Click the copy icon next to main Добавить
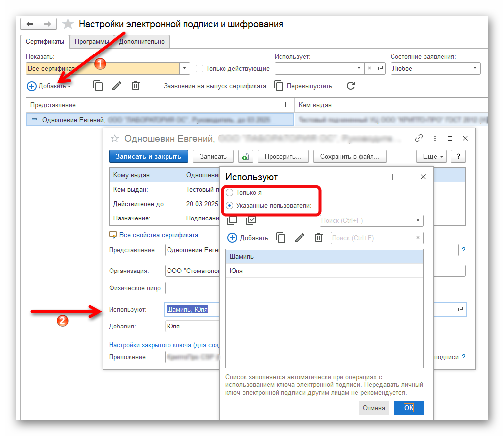The height and width of the screenshot is (436, 504). click(98, 86)
